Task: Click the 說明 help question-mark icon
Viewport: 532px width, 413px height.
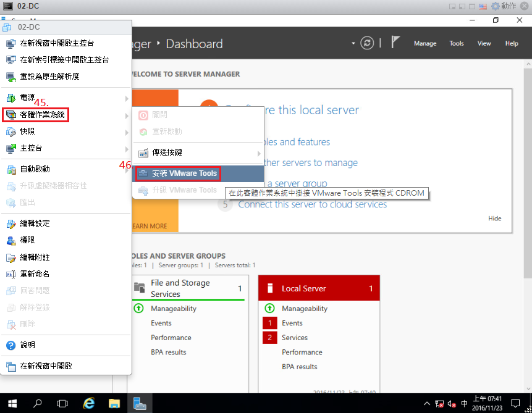Action: pos(11,345)
